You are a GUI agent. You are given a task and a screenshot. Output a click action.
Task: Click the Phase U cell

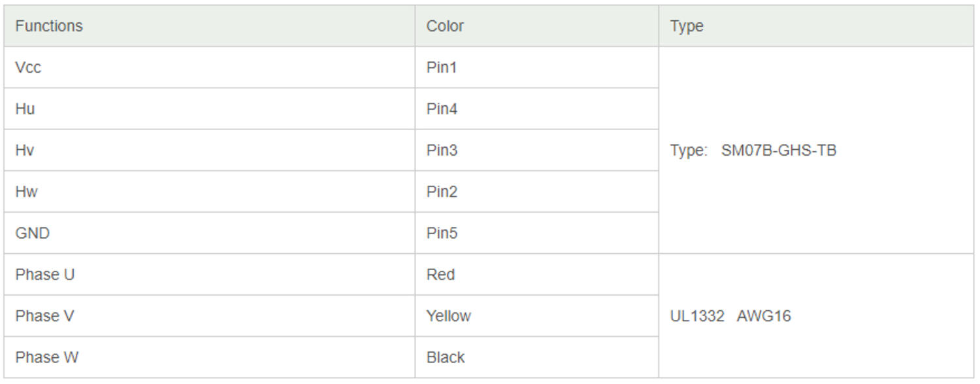coord(209,275)
